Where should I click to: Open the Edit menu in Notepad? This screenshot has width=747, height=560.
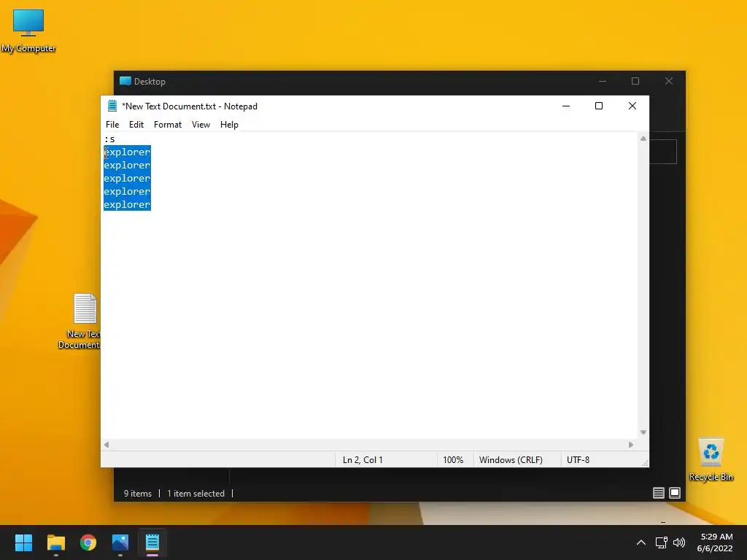pyautogui.click(x=136, y=125)
